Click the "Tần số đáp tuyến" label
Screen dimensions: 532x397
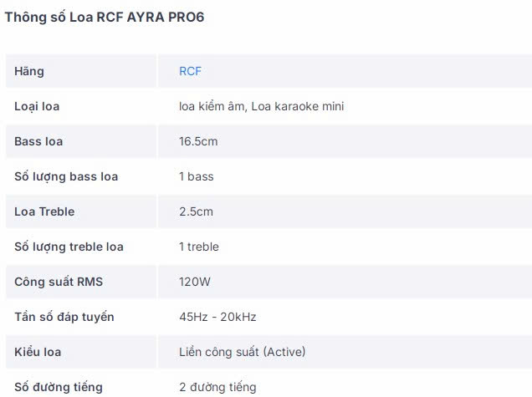tap(64, 317)
